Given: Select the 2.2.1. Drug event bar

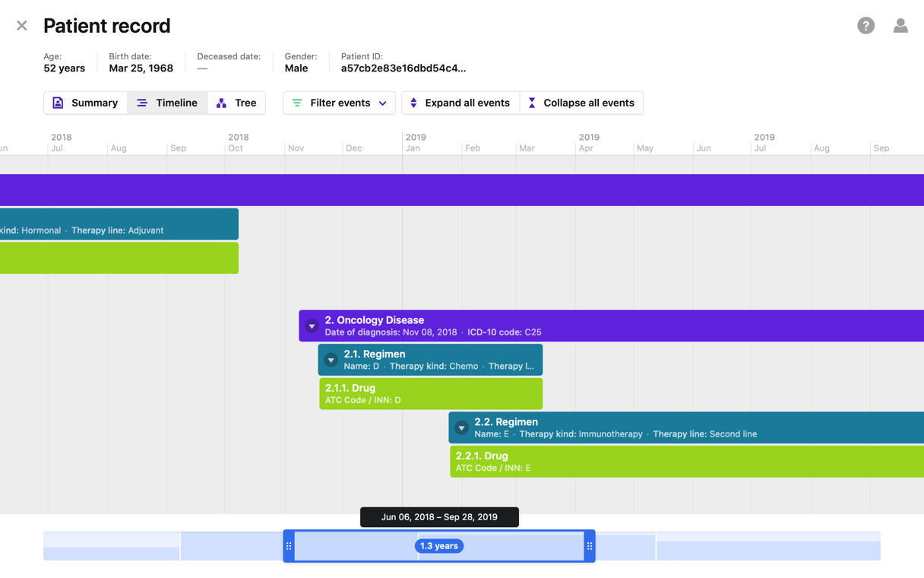Looking at the screenshot, I should pyautogui.click(x=684, y=462).
